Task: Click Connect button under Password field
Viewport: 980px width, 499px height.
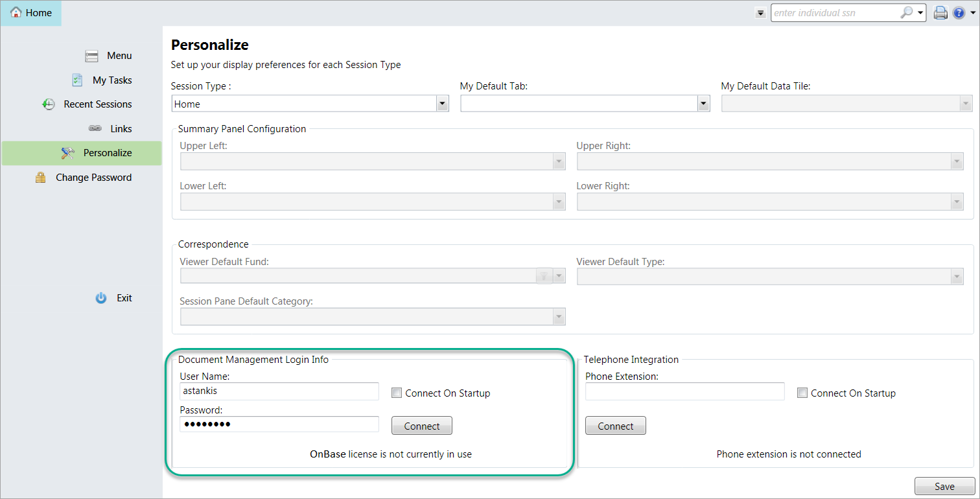Action: (422, 426)
